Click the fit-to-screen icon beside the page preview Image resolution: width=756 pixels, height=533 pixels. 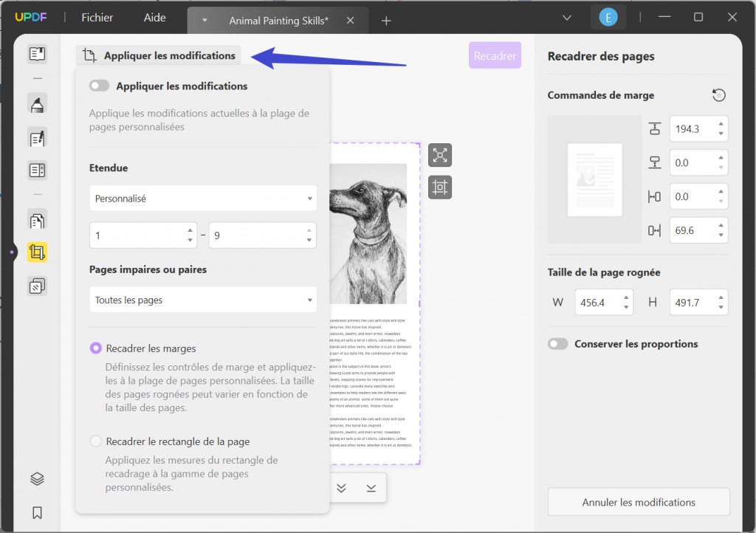(440, 155)
